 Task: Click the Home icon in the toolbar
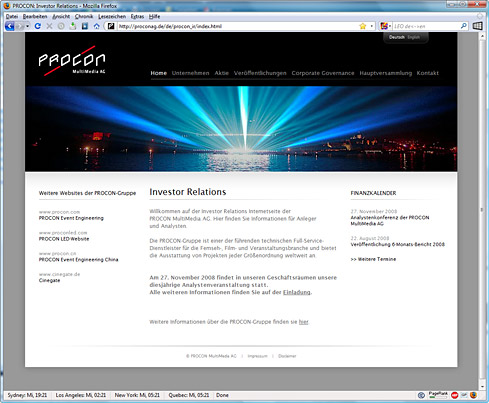click(x=96, y=26)
